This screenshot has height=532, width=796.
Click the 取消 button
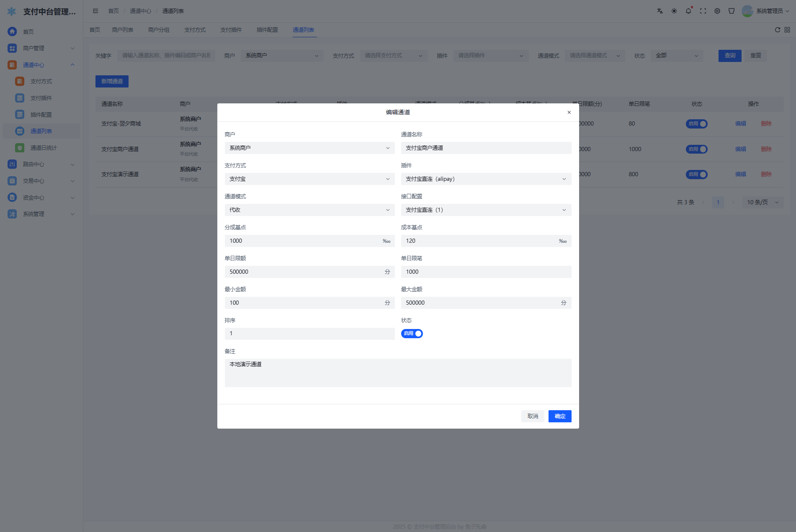[532, 416]
